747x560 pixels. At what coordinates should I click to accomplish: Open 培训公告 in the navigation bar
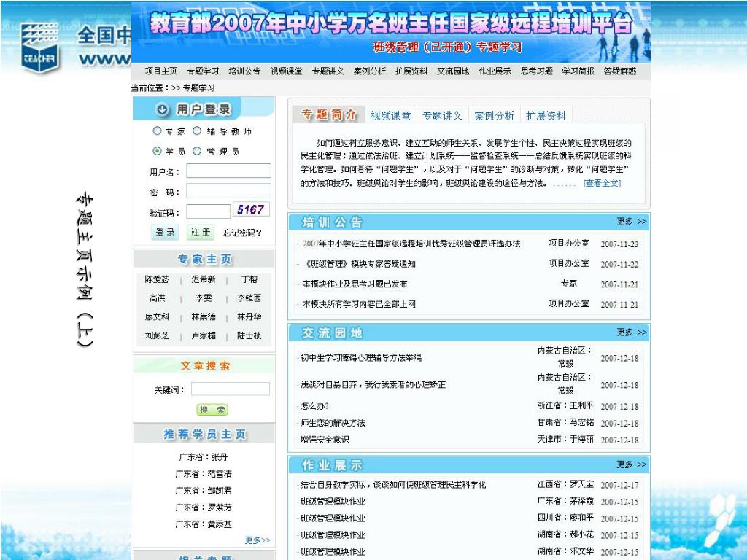click(x=244, y=71)
